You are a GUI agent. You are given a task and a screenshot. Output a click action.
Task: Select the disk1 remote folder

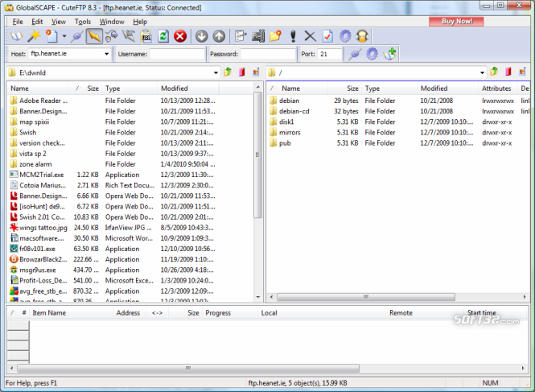pyautogui.click(x=286, y=122)
